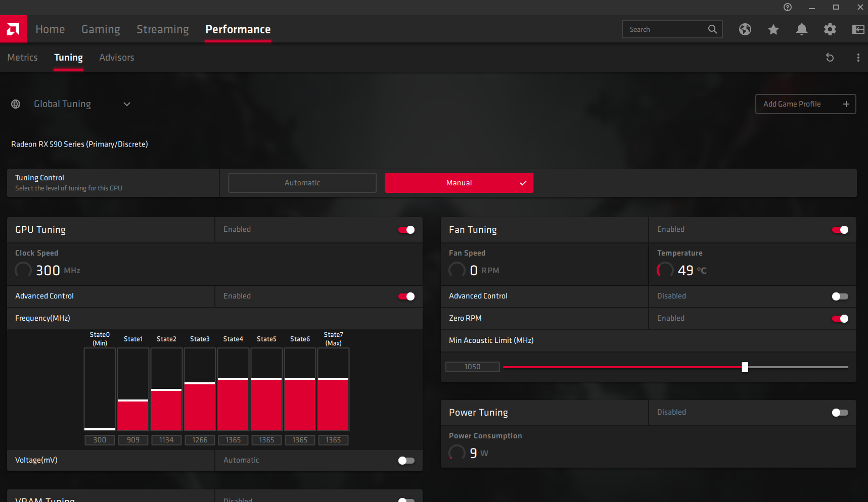Image resolution: width=868 pixels, height=502 pixels.
Task: Click the Radeon RX 590 Series label
Action: [x=79, y=144]
